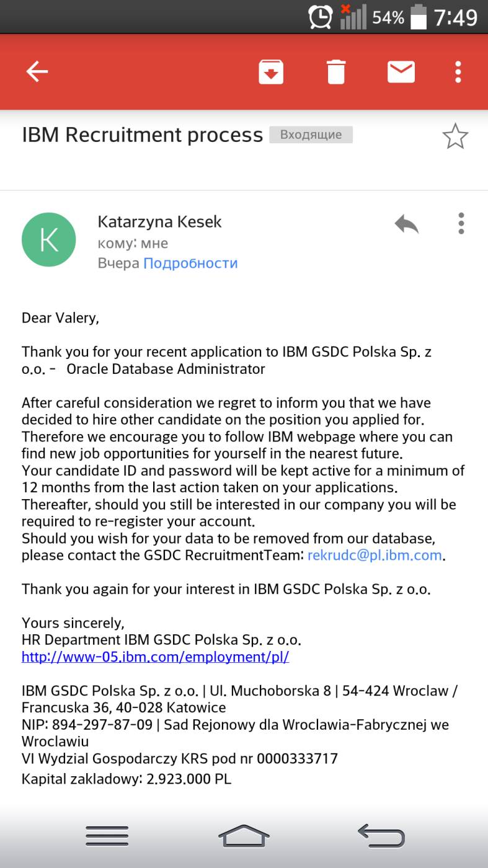This screenshot has width=488, height=868.
Task: Tap the alarm clock status icon
Action: [321, 17]
